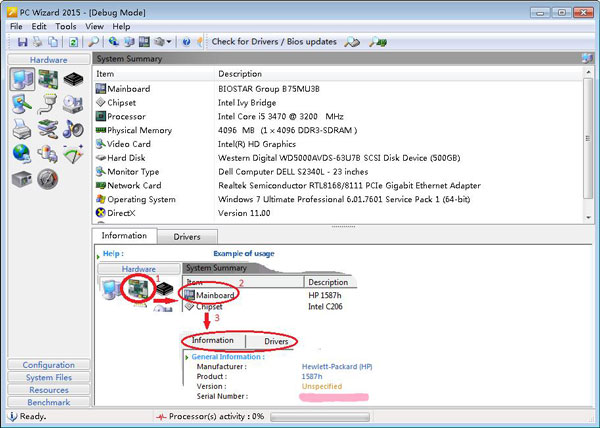Click the icon at System Summary header's right end

coord(587,59)
